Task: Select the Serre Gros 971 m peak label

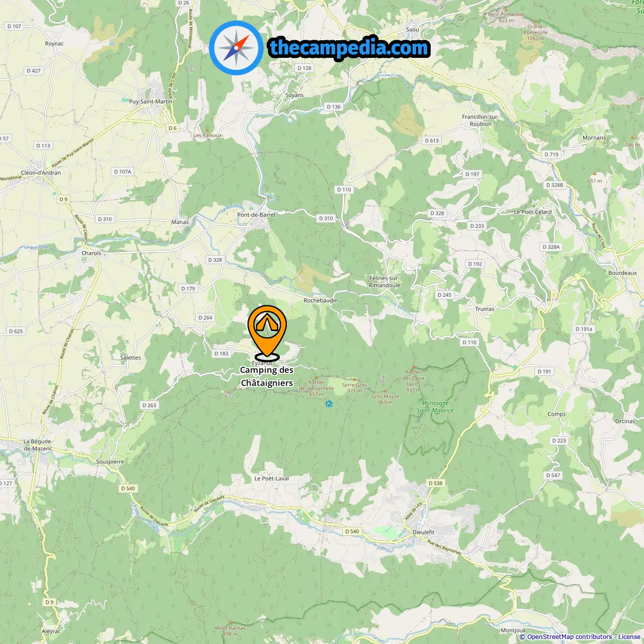Action: pyautogui.click(x=355, y=388)
